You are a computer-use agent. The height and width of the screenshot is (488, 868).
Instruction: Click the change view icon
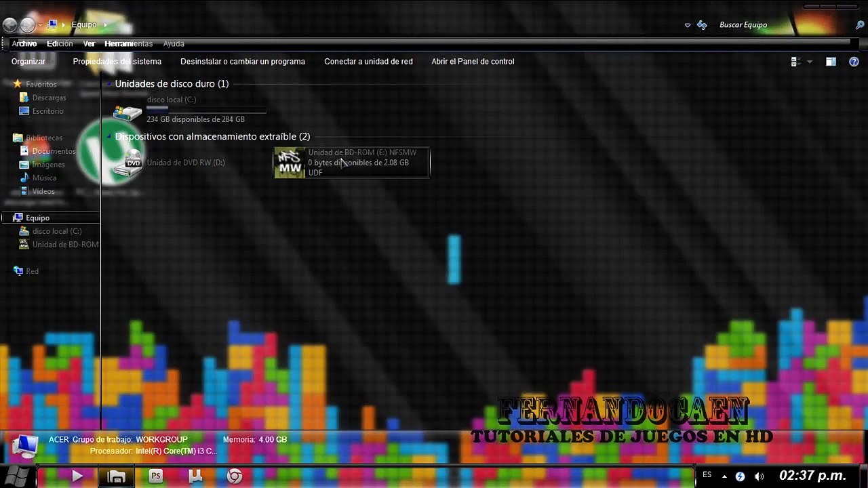pyautogui.click(x=796, y=62)
